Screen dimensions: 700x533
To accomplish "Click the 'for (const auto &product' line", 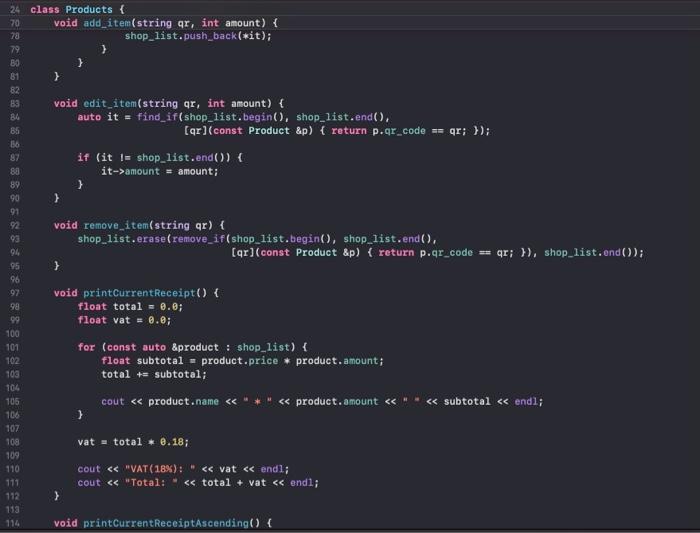I will pyautogui.click(x=192, y=347).
